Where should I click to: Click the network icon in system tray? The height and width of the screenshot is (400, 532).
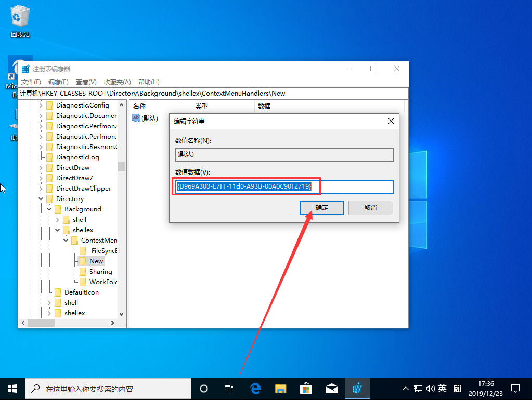coord(418,388)
